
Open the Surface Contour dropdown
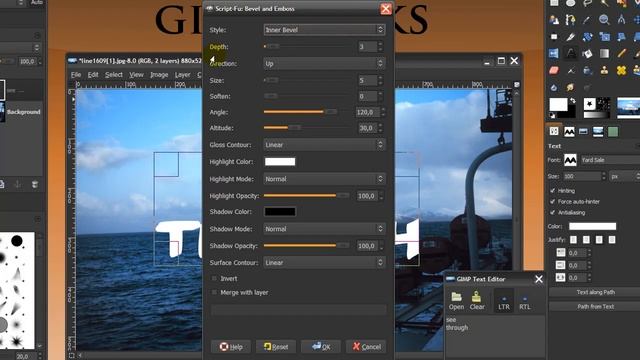324,262
